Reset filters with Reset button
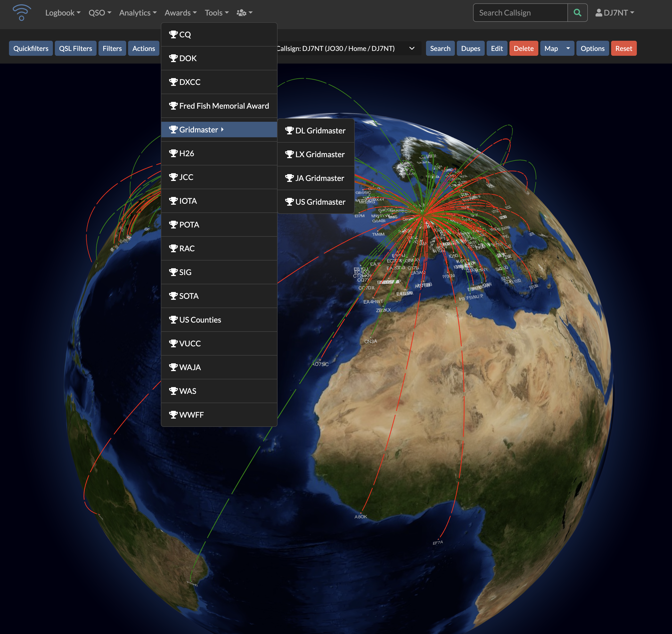Screen dimensions: 672x634 pyautogui.click(x=624, y=48)
